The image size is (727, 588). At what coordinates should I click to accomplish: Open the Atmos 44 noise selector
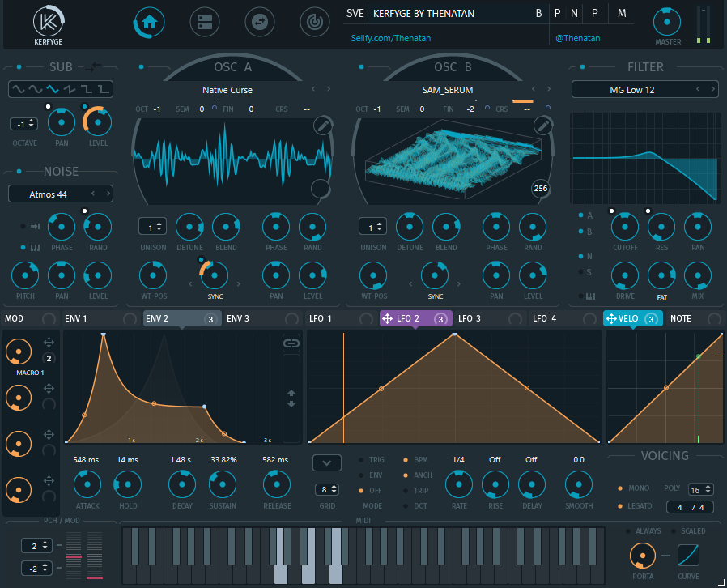[x=49, y=194]
